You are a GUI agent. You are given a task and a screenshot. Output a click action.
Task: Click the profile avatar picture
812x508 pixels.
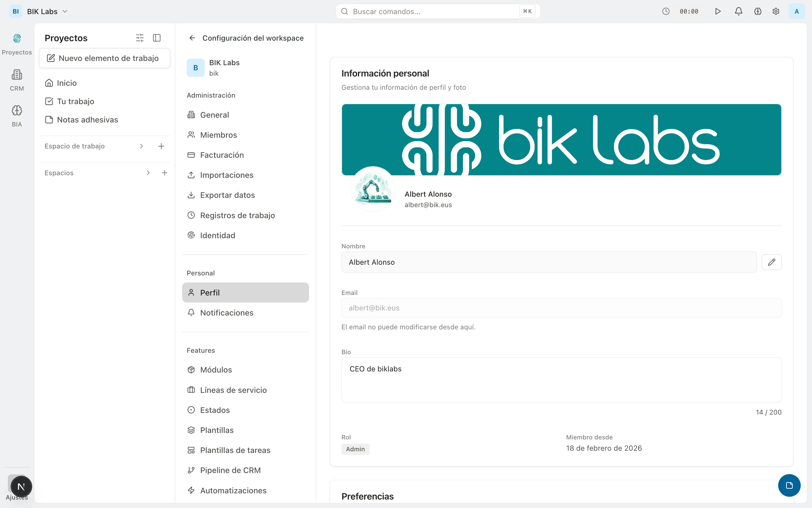[x=373, y=189]
